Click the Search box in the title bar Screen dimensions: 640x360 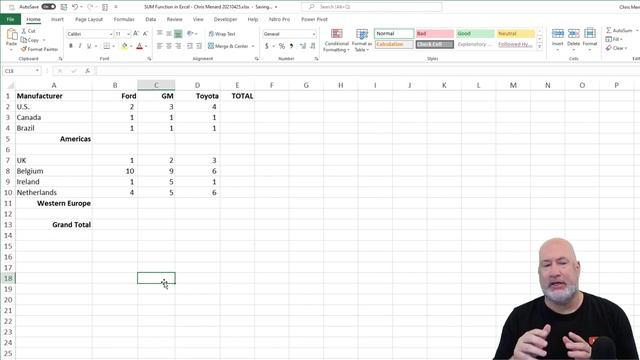click(x=372, y=7)
